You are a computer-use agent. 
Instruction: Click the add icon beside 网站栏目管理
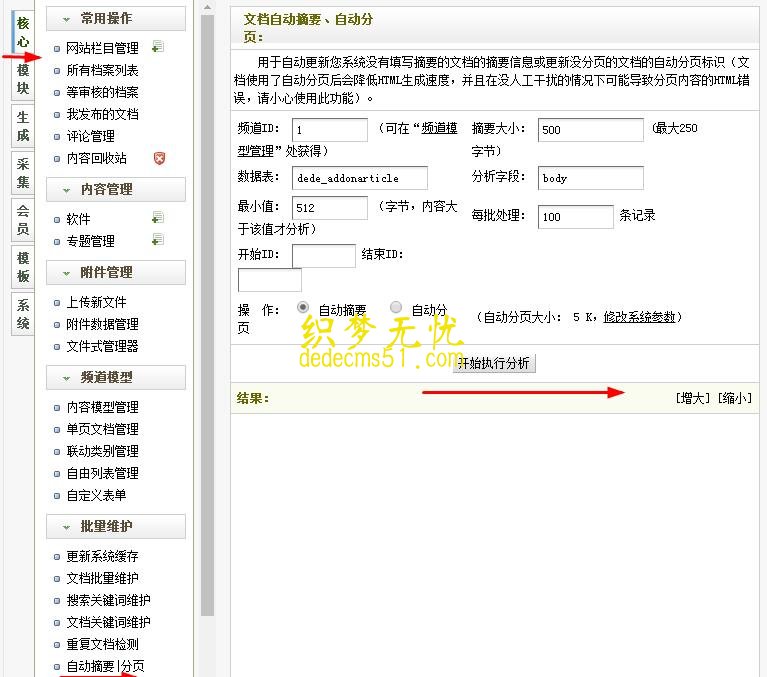tap(158, 47)
